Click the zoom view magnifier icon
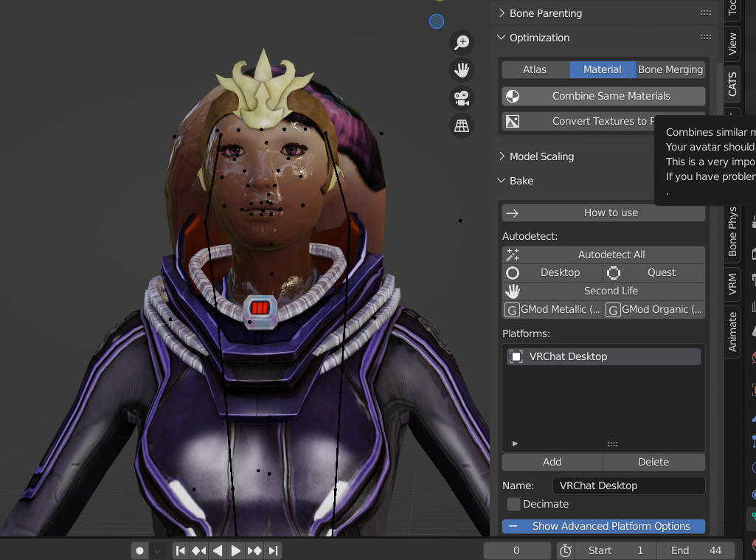This screenshot has height=560, width=756. click(x=462, y=43)
